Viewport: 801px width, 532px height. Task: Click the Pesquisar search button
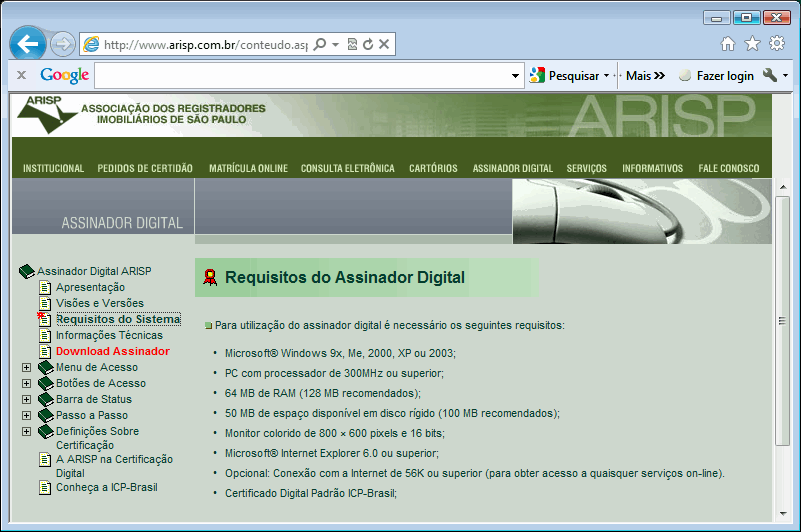564,76
